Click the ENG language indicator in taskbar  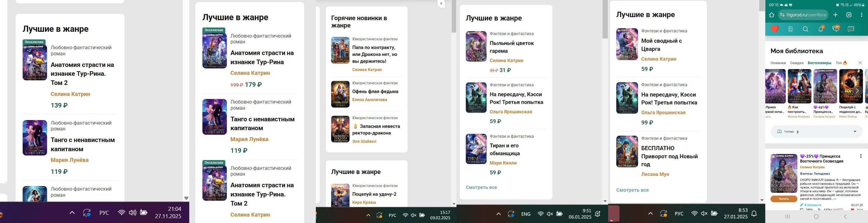(x=526, y=214)
